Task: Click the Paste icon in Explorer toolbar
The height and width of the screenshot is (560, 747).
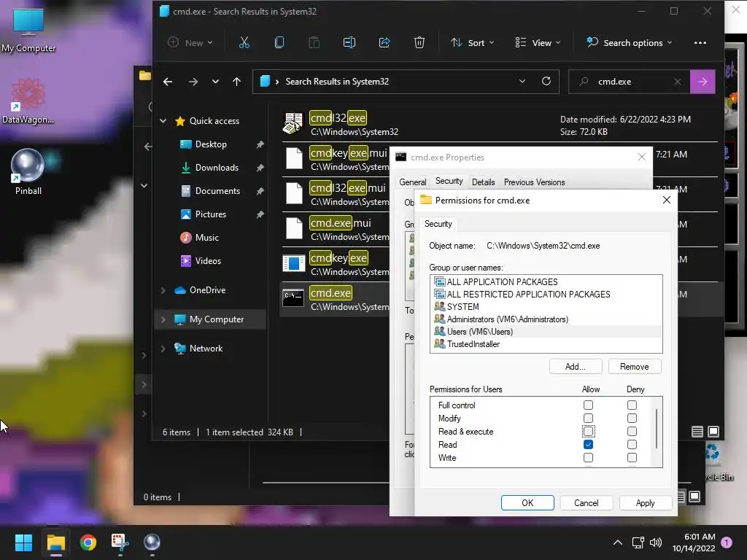Action: pyautogui.click(x=314, y=43)
